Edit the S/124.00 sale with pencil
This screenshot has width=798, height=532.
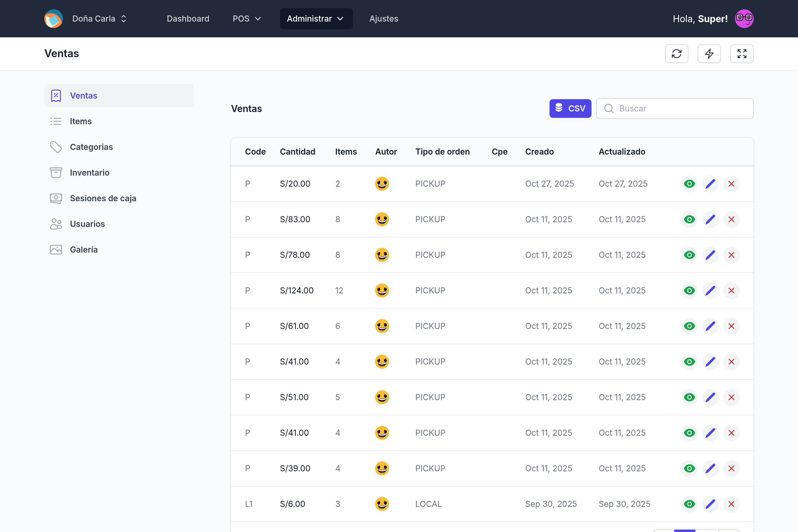(710, 291)
